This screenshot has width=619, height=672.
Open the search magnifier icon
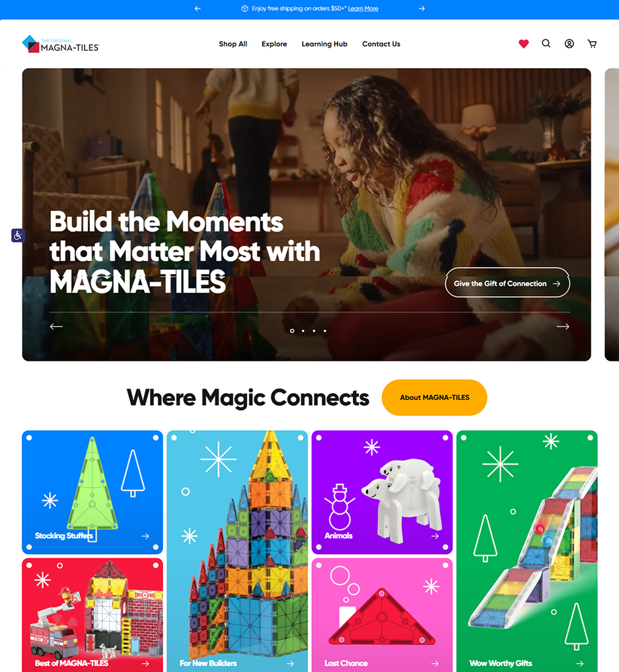(546, 44)
